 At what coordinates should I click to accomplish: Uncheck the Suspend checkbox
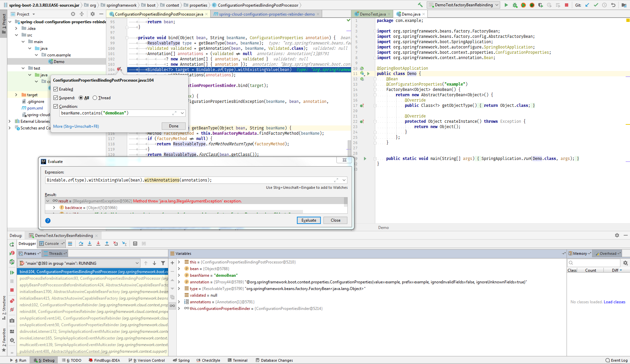[56, 98]
